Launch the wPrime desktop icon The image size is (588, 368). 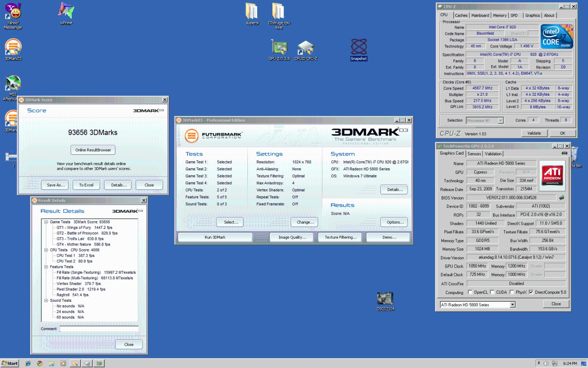click(x=66, y=14)
